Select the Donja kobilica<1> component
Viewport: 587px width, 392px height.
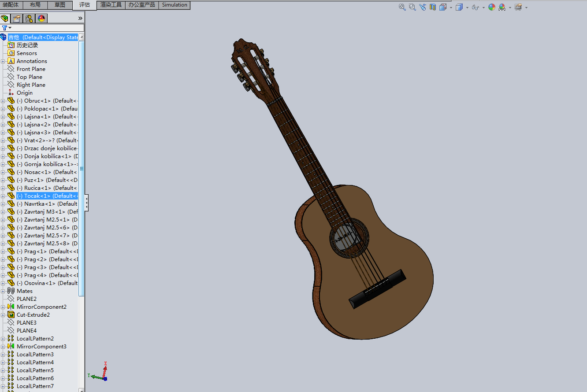[47, 156]
